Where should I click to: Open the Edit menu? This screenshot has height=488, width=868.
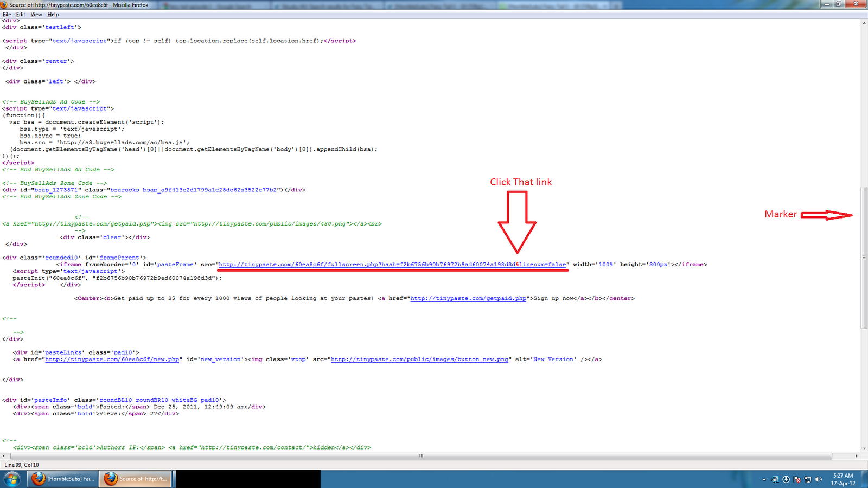pyautogui.click(x=21, y=15)
